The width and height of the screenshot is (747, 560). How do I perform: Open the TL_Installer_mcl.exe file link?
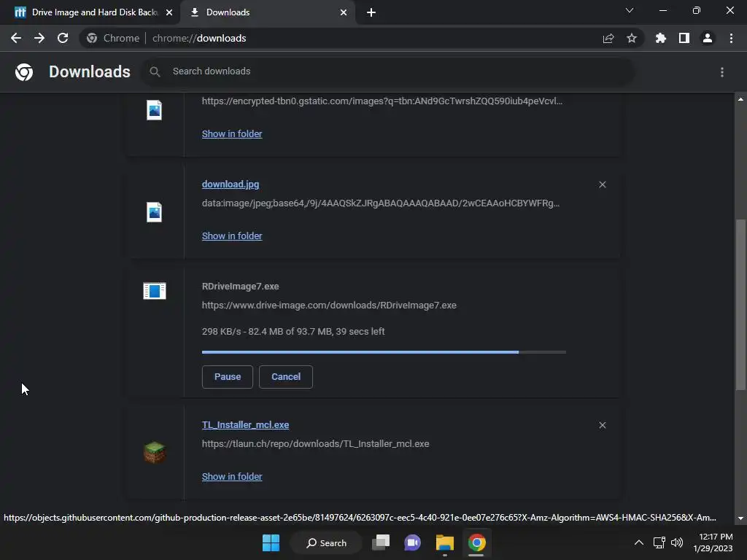coord(245,425)
